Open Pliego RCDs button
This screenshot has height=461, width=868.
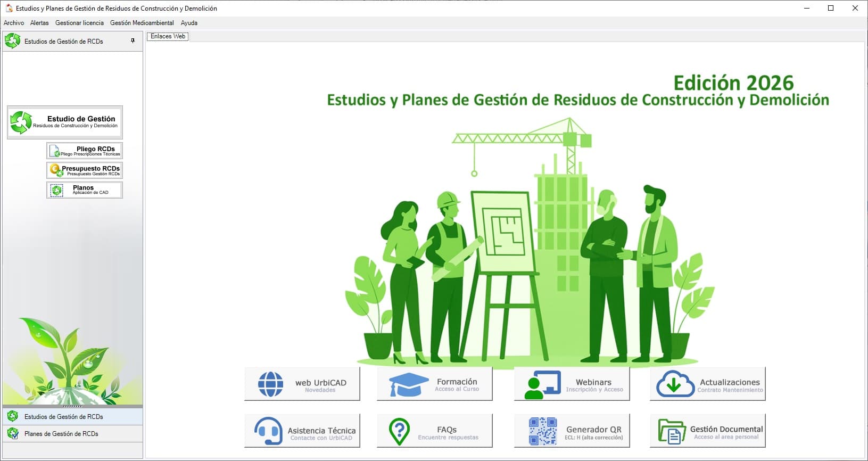[85, 151]
